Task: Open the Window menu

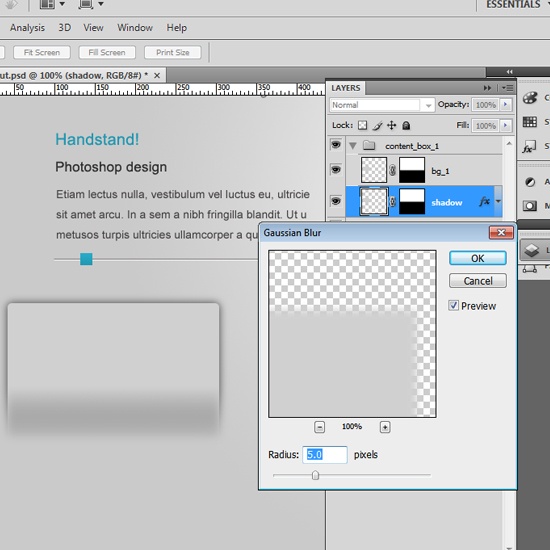Action: pyautogui.click(x=135, y=28)
